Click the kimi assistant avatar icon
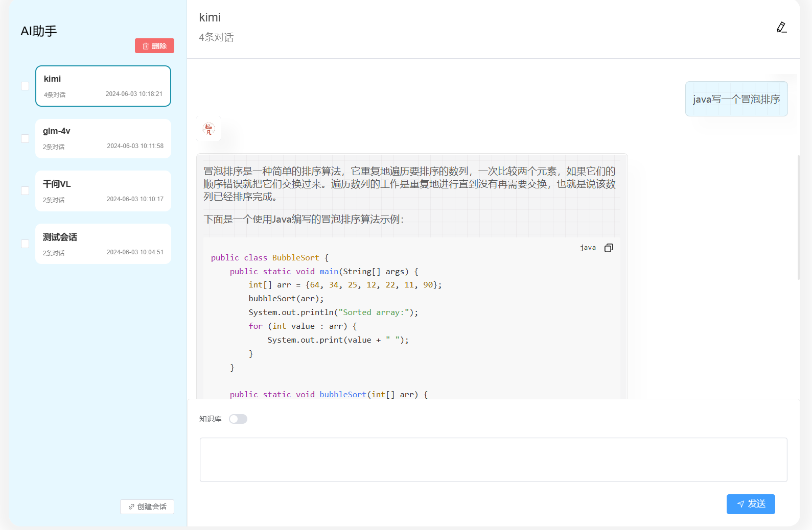This screenshot has height=530, width=812. coord(208,129)
